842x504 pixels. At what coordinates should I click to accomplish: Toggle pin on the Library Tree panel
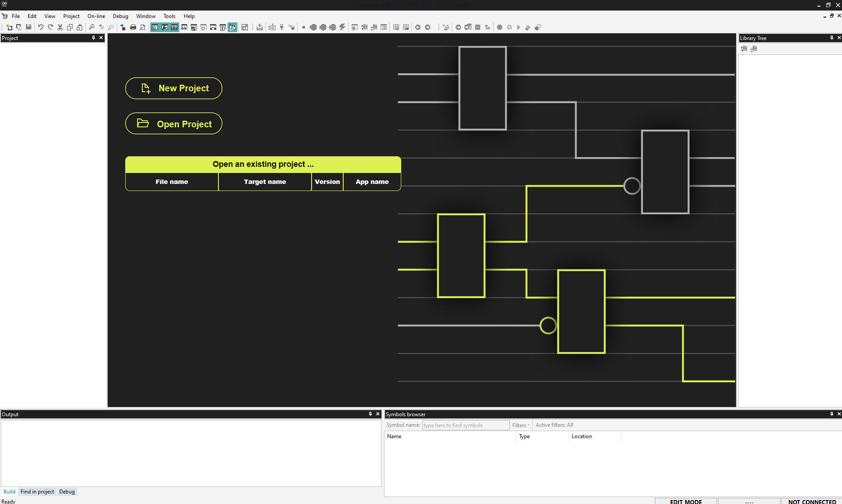coord(832,38)
